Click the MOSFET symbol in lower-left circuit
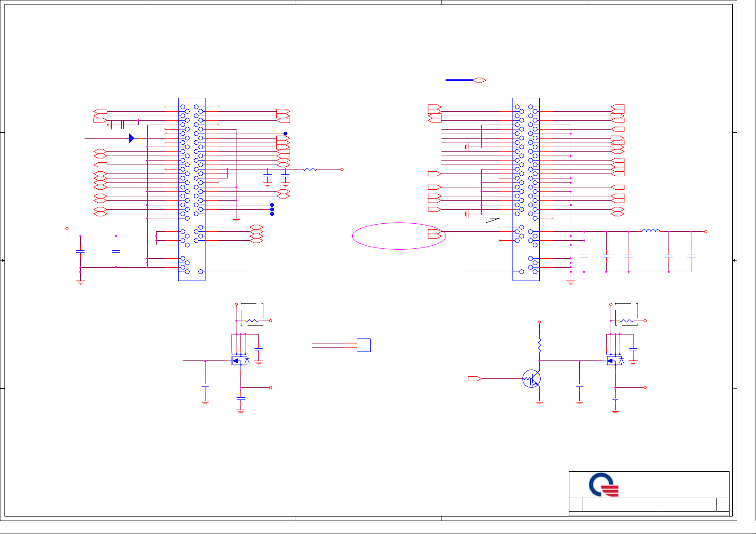This screenshot has width=756, height=534. pos(240,360)
